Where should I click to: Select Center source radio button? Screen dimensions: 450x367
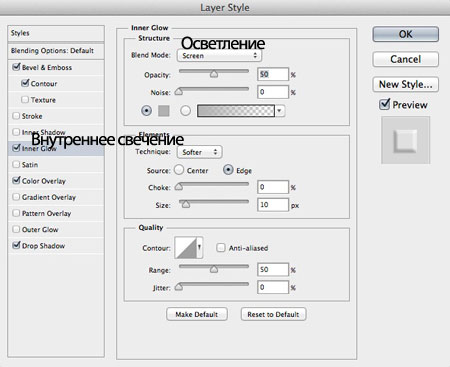click(179, 170)
